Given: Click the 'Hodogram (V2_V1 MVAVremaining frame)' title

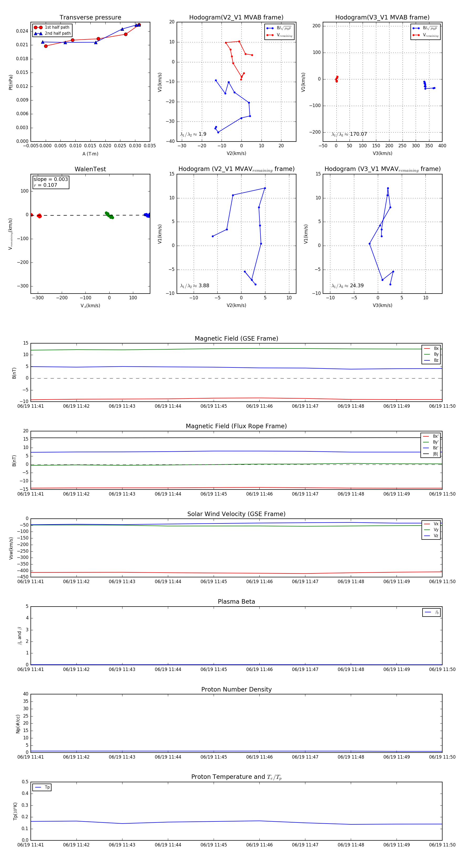Looking at the screenshot, I should 236,169.
